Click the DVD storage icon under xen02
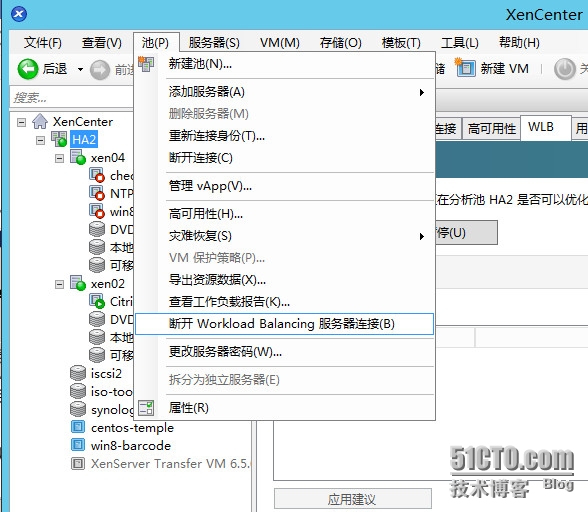588x512 pixels. 97,319
